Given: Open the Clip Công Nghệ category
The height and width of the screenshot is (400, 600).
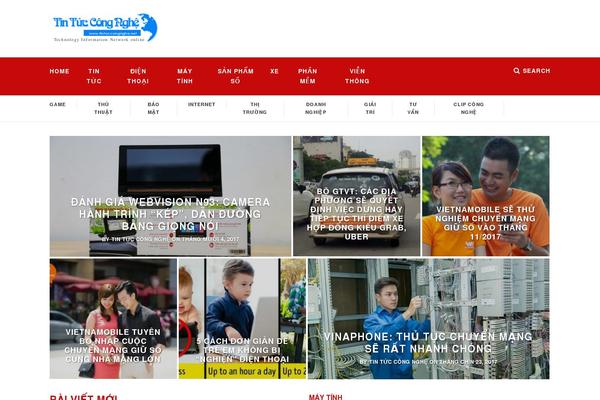Looking at the screenshot, I should [x=468, y=108].
